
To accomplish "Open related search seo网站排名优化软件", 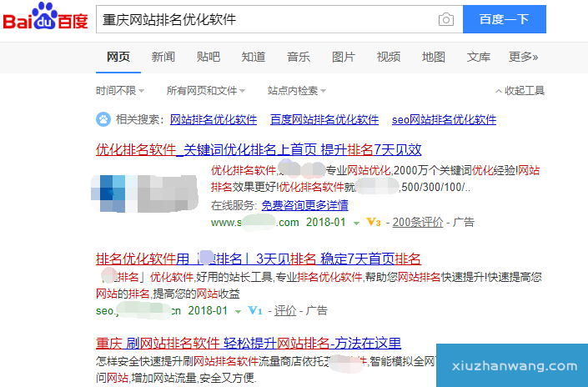I will click(444, 119).
